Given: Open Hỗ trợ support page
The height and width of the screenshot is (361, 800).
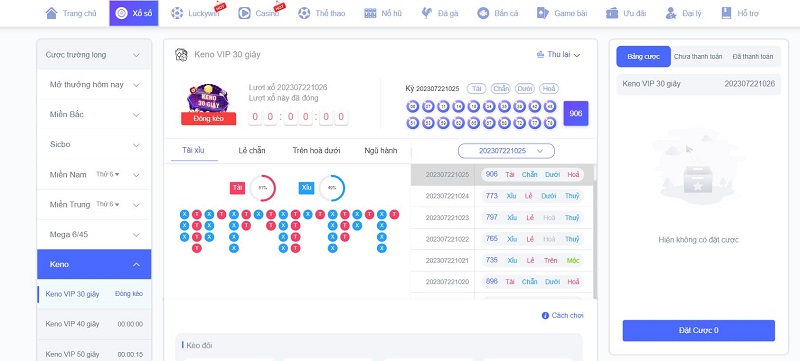Looking at the screenshot, I should (739, 13).
